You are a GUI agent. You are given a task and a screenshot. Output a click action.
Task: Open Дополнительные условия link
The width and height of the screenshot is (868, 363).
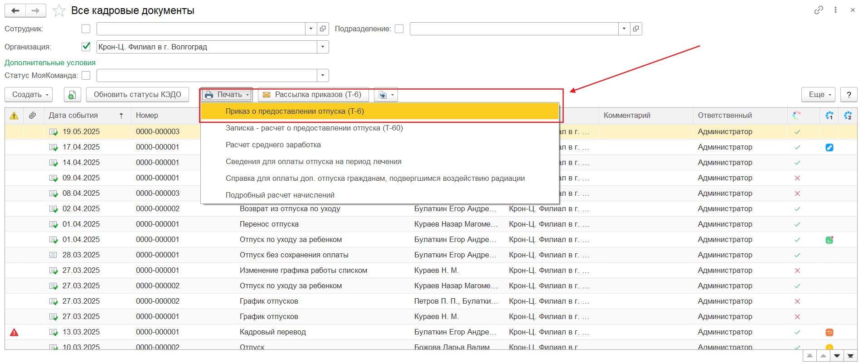coord(50,63)
